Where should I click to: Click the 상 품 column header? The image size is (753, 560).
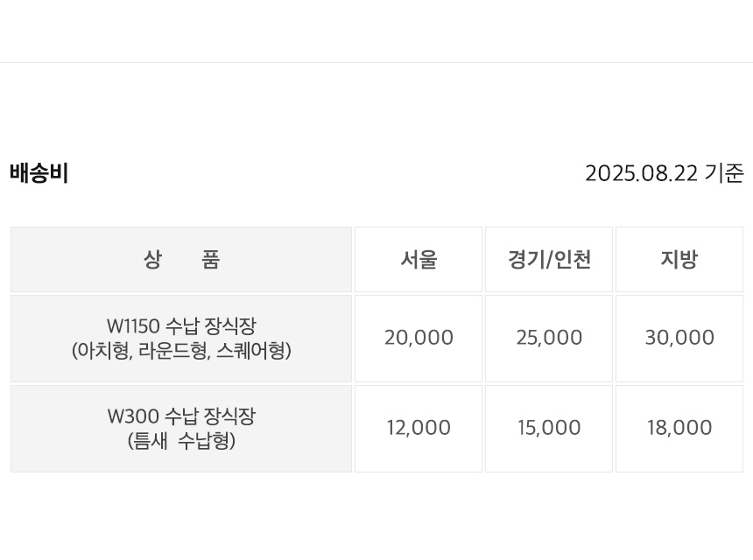click(181, 260)
